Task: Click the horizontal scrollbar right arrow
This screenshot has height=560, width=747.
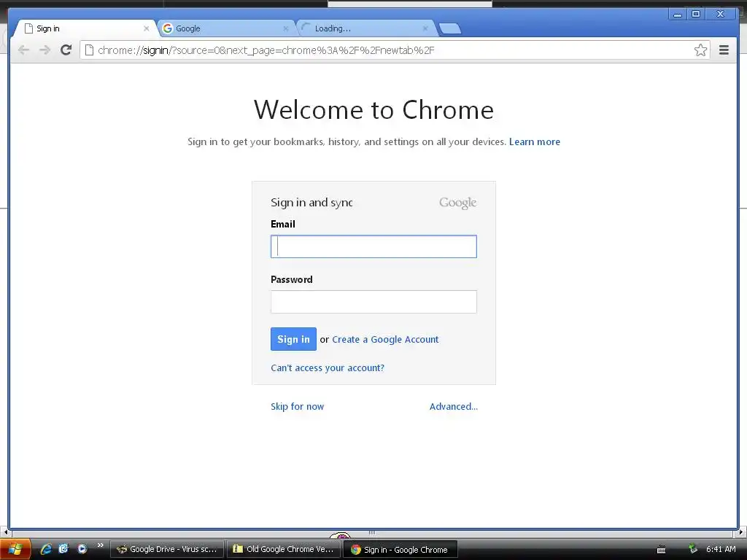Action: point(741,532)
